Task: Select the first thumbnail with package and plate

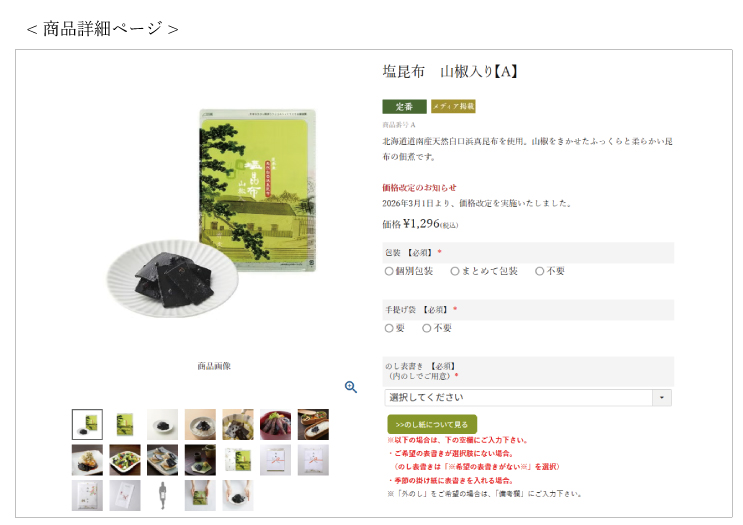Action: (x=87, y=425)
